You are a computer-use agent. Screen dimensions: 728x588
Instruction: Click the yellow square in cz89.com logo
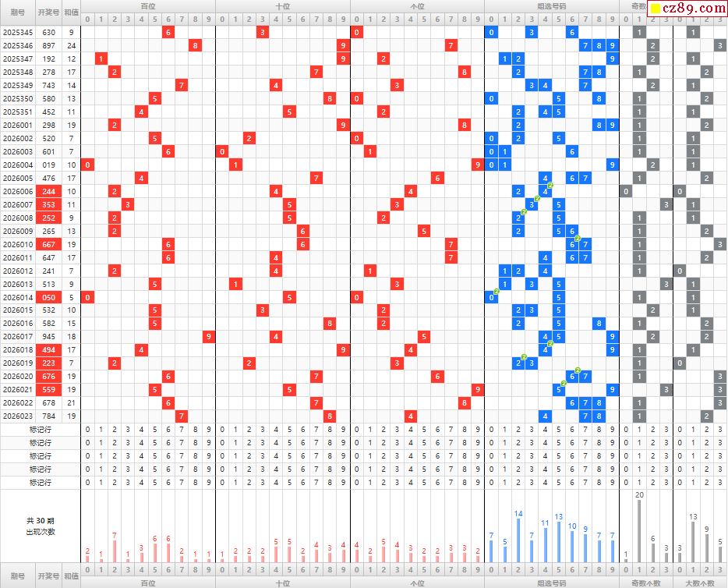[x=656, y=9]
